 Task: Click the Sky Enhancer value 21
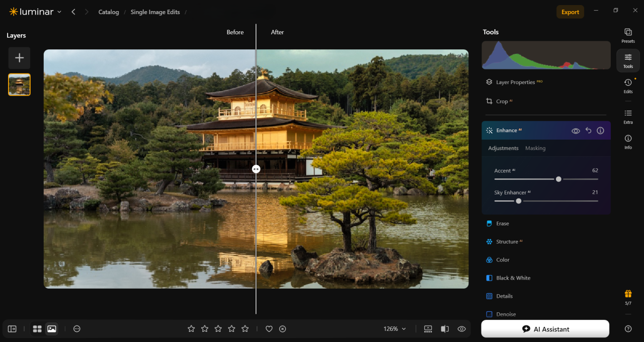595,192
